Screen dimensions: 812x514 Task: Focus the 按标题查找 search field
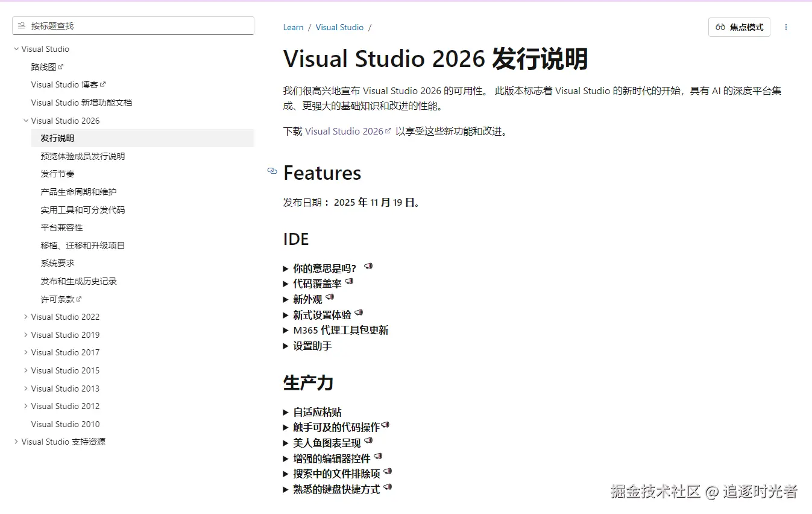click(x=133, y=26)
